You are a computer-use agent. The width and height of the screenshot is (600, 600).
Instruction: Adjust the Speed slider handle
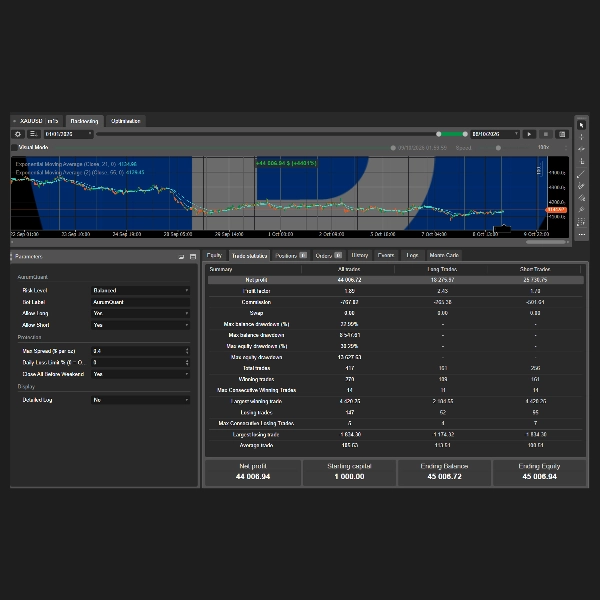pos(498,148)
